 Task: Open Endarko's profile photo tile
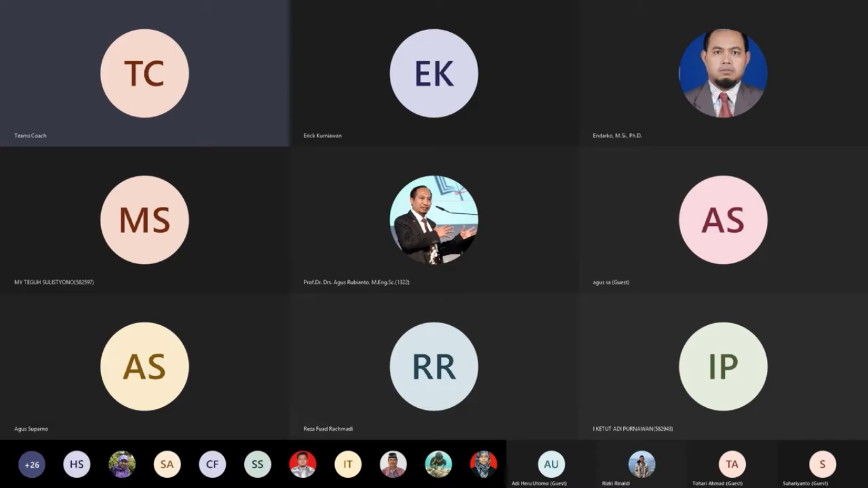tap(723, 73)
